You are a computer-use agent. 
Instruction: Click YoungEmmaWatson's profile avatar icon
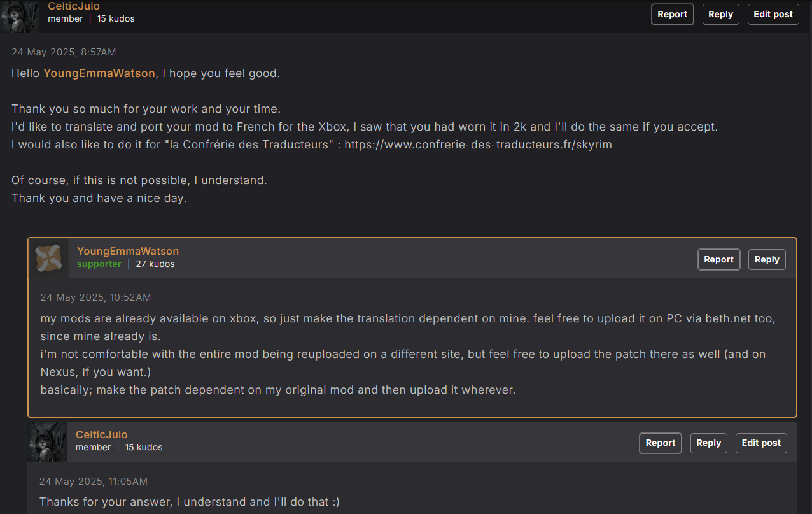pos(48,258)
